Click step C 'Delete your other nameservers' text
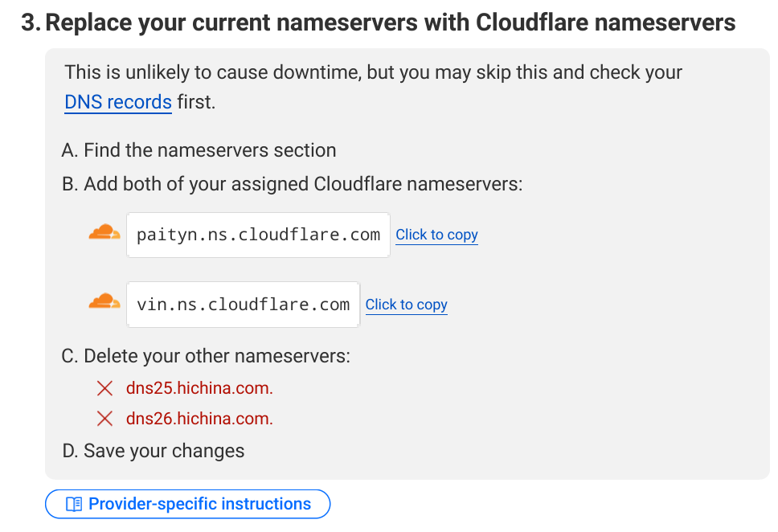This screenshot has width=778, height=532. pyautogui.click(x=206, y=356)
